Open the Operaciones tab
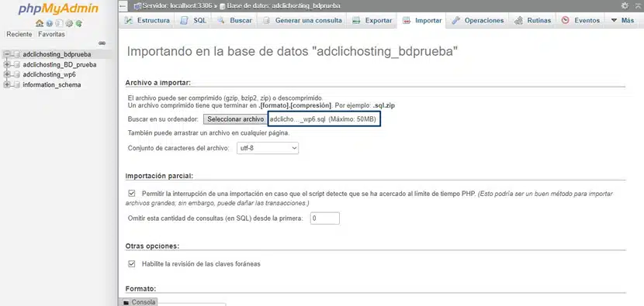 point(478,20)
